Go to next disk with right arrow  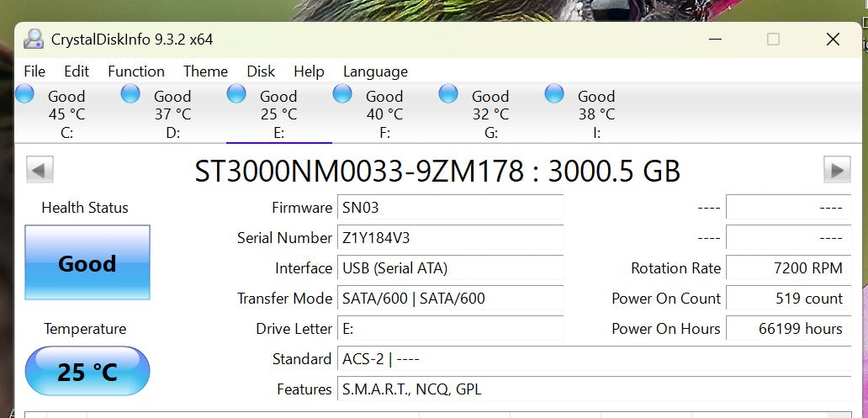[x=836, y=169]
